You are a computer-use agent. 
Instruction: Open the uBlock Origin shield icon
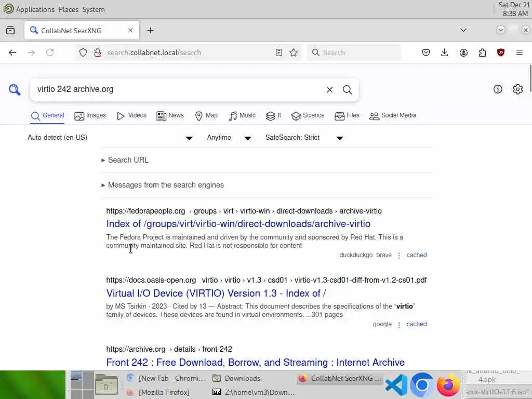pos(500,52)
